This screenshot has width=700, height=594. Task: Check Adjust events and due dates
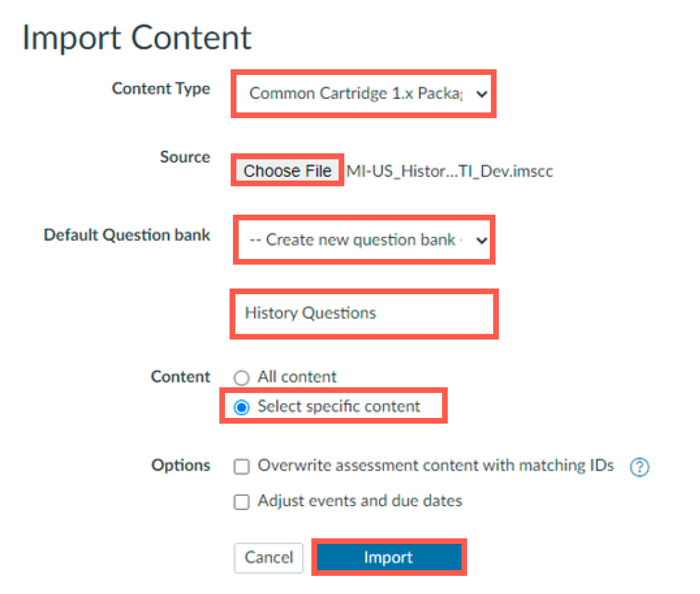click(x=241, y=502)
